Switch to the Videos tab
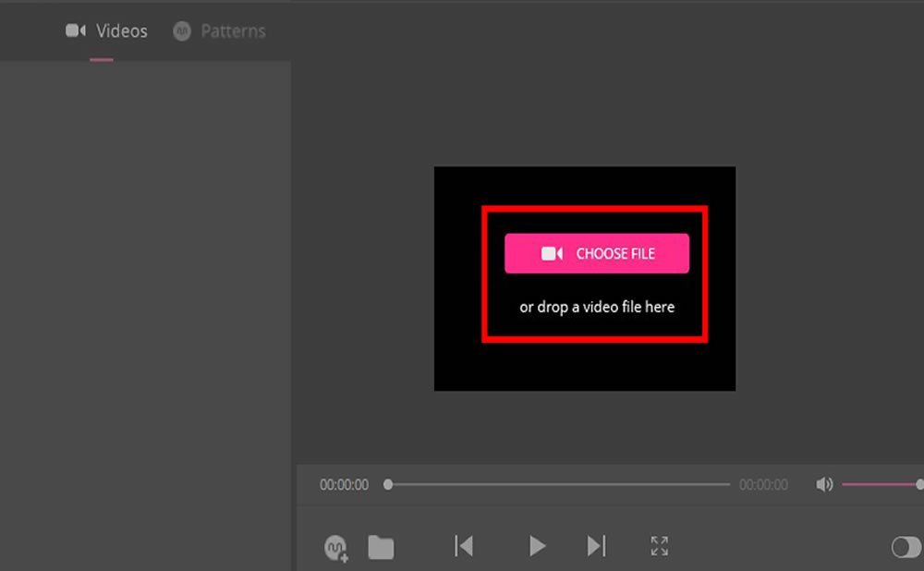This screenshot has height=571, width=924. click(x=121, y=31)
